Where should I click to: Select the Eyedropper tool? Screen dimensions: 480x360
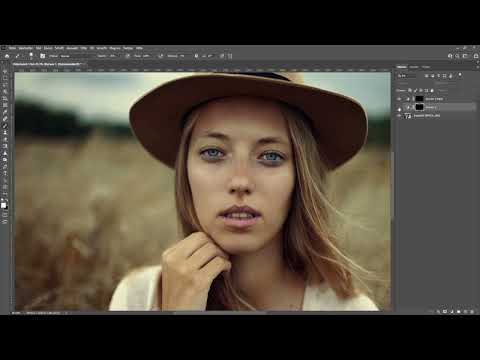[5, 112]
